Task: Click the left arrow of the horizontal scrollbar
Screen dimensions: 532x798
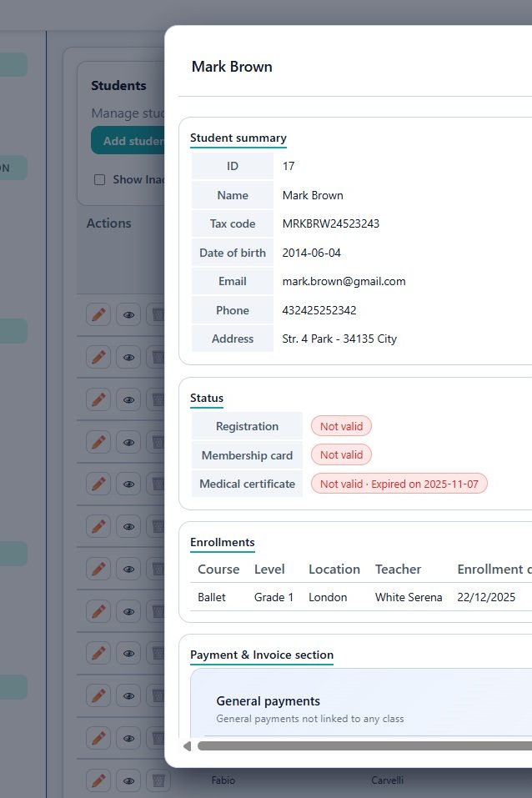Action: click(x=187, y=745)
